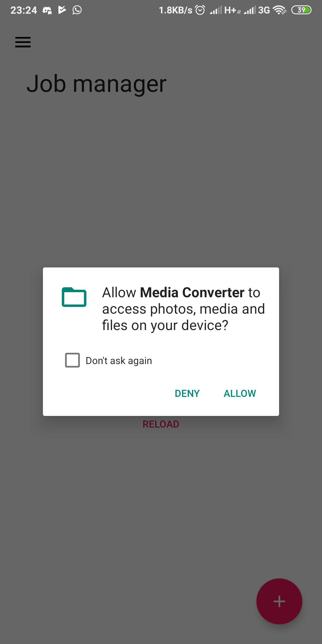Tap the alarm clock status icon
The image size is (322, 644).
[200, 10]
